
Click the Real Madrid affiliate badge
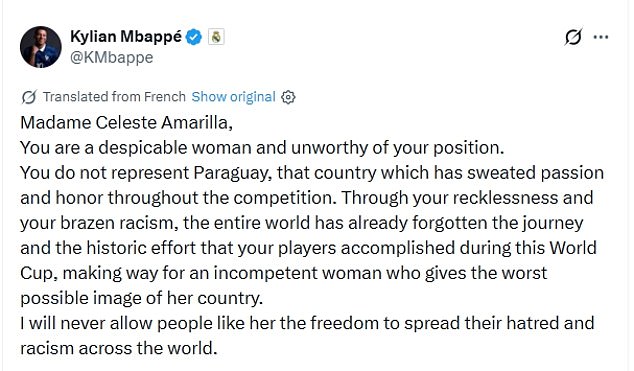(x=216, y=37)
